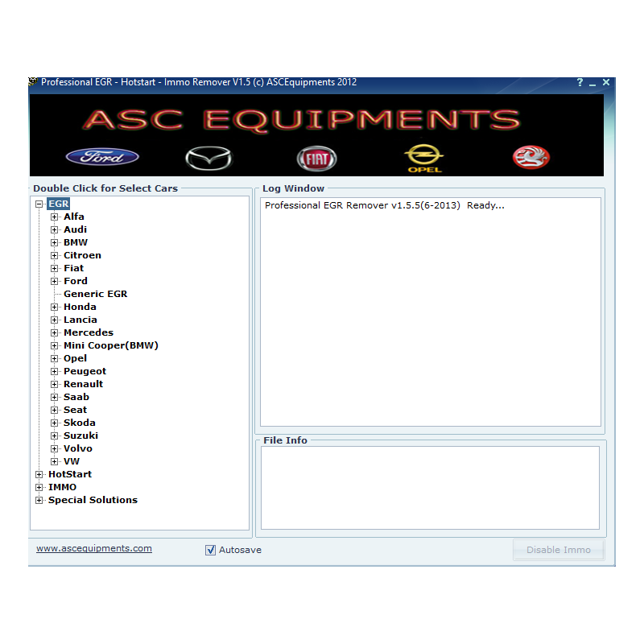Click the Vauxhall griffin logo in banner
Image resolution: width=644 pixels, height=644 pixels.
531,157
